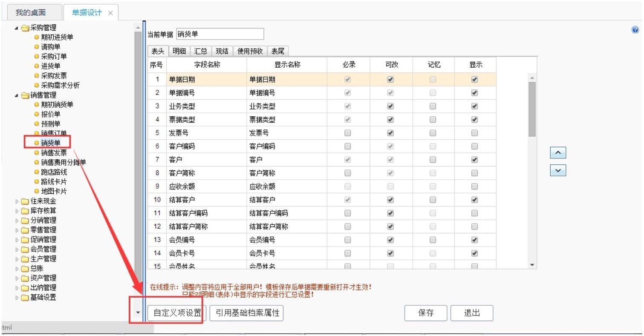Viewport: 644px width, 336px height.
Task: Click the up arrow to move field up
Action: pos(557,152)
